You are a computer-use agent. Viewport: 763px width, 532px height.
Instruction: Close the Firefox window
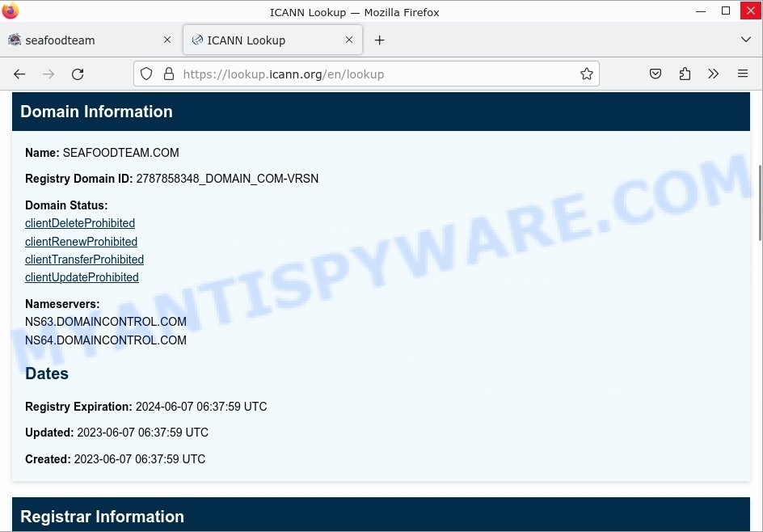point(750,11)
